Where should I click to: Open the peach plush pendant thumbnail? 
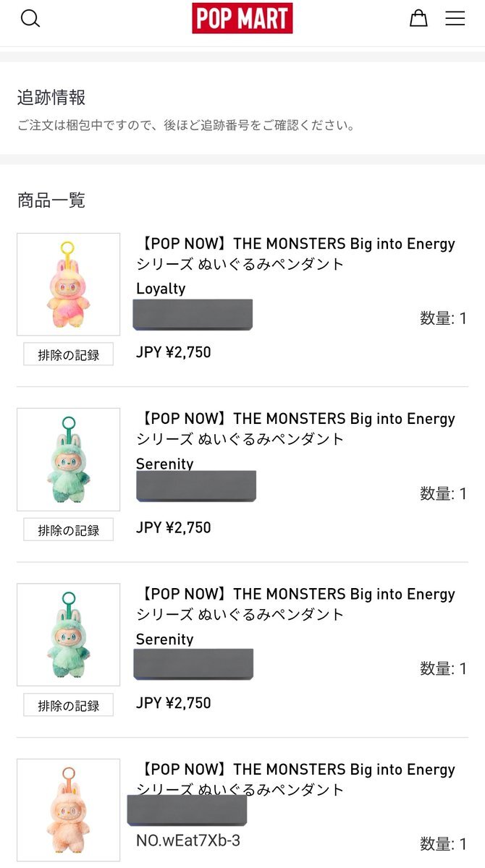point(69,809)
